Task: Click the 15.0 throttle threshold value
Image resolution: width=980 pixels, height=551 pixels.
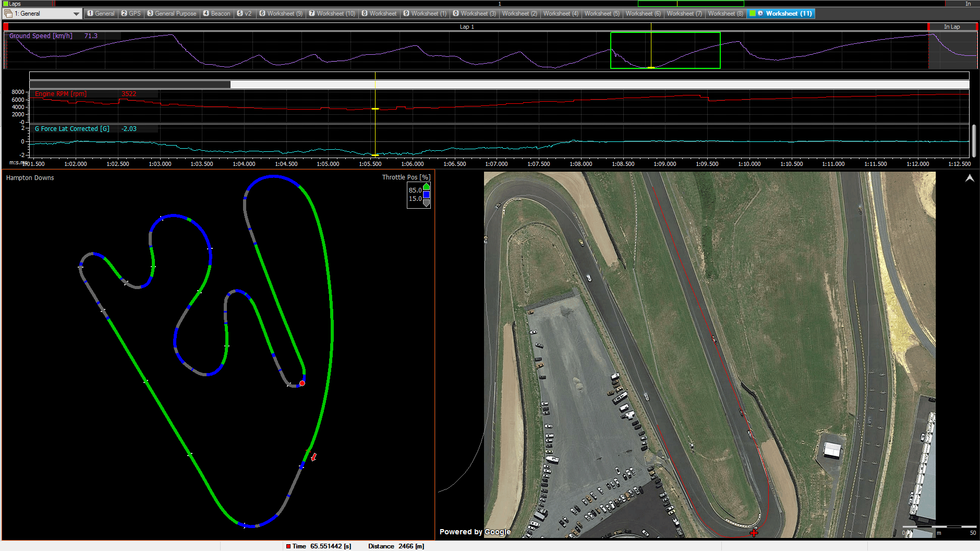Action: pyautogui.click(x=415, y=199)
